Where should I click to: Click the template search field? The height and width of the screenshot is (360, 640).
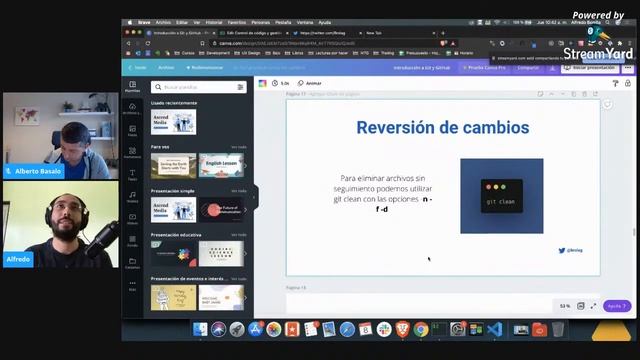(199, 87)
